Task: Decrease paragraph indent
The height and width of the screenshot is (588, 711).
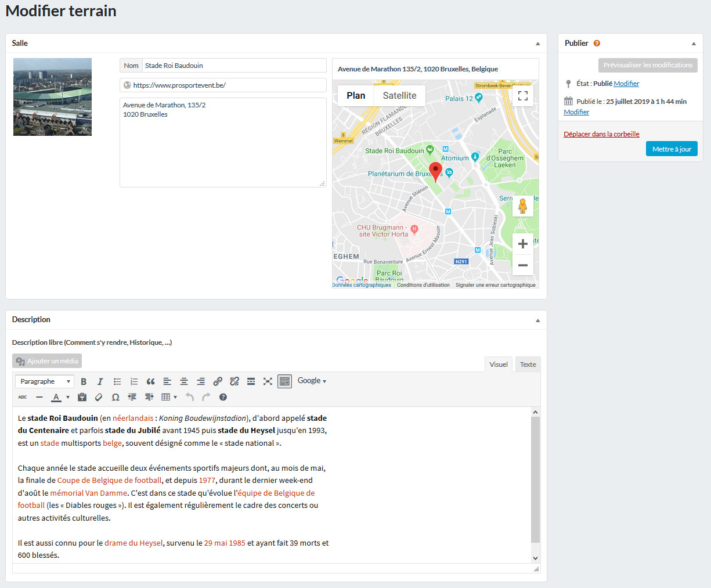Action: point(132,397)
